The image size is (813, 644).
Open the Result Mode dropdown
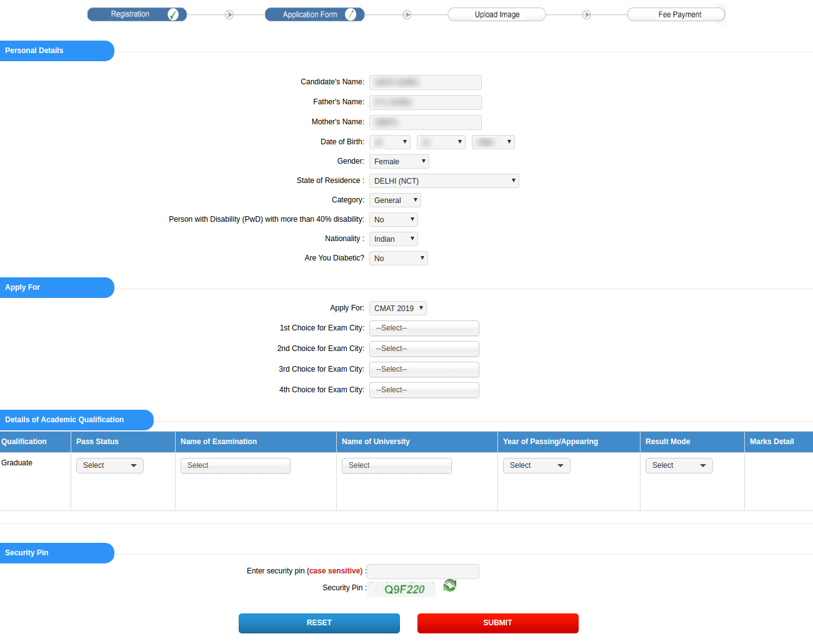tap(679, 465)
